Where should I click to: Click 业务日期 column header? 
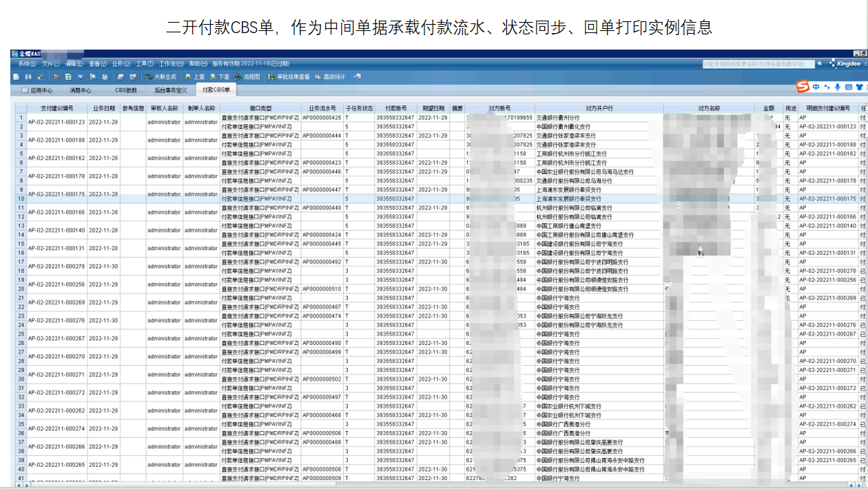104,109
